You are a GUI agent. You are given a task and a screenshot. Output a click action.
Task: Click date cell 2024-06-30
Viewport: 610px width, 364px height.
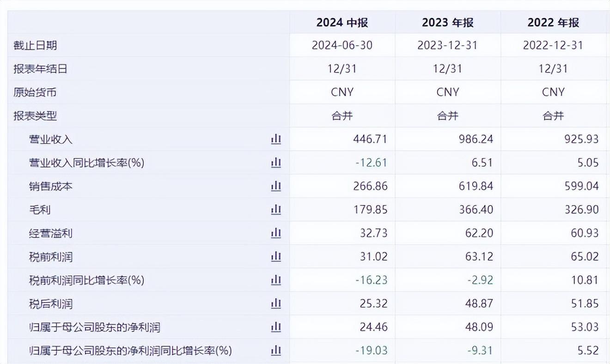(x=342, y=45)
